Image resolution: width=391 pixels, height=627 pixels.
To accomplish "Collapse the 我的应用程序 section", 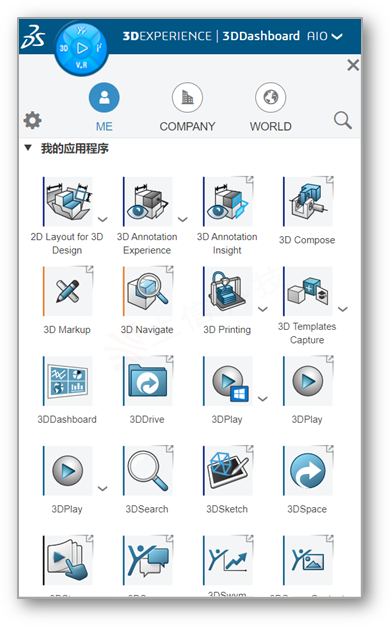I will [28, 148].
